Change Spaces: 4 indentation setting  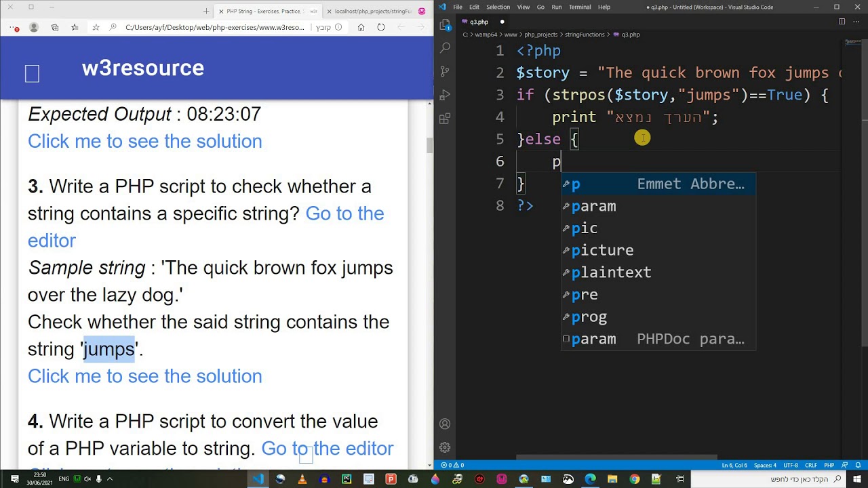765,465
